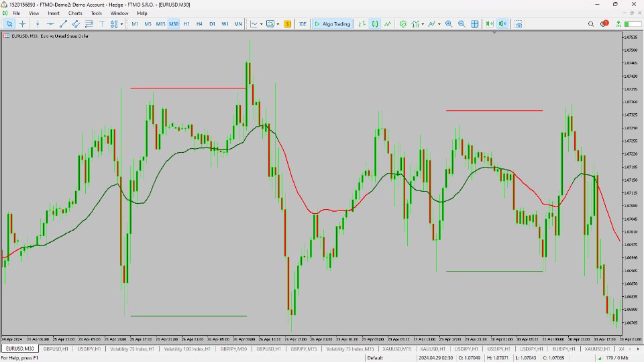Switch timeframe to M15
The width and height of the screenshot is (644, 362).
[x=160, y=24]
